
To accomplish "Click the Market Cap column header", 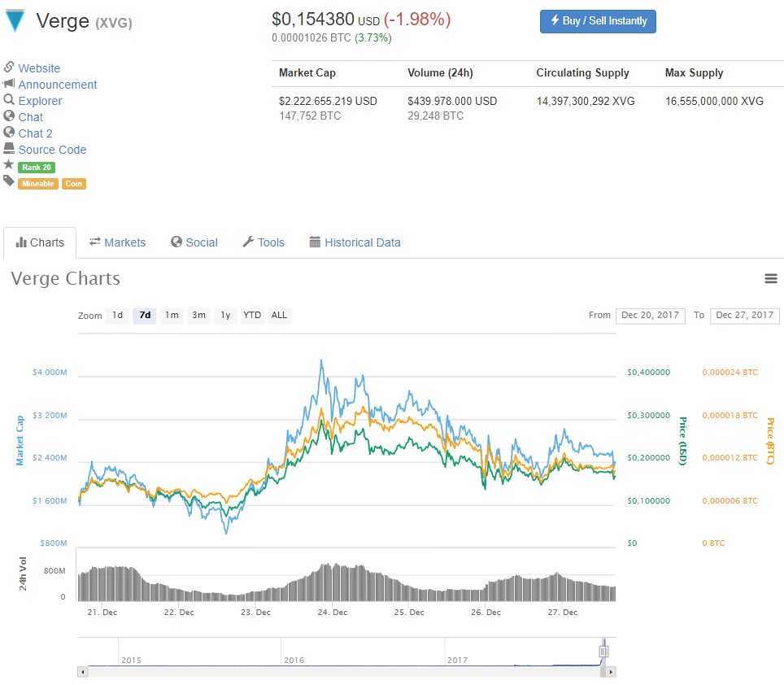I will [307, 73].
